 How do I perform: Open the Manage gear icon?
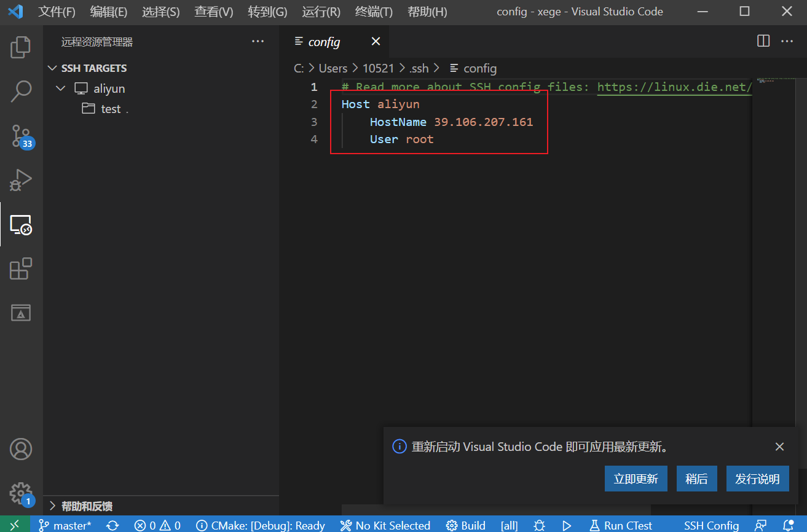21,493
